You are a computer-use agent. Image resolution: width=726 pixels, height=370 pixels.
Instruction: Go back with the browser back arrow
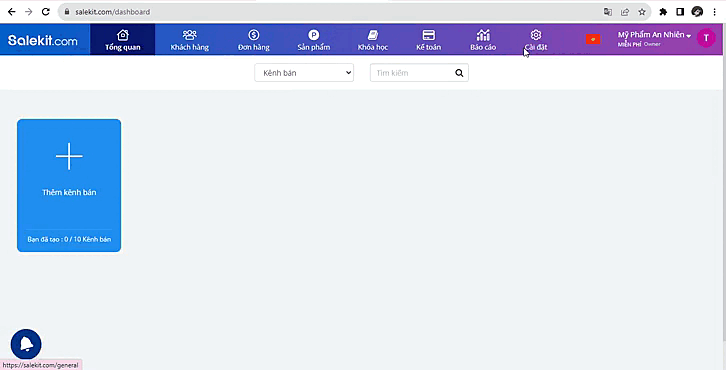coord(12,12)
